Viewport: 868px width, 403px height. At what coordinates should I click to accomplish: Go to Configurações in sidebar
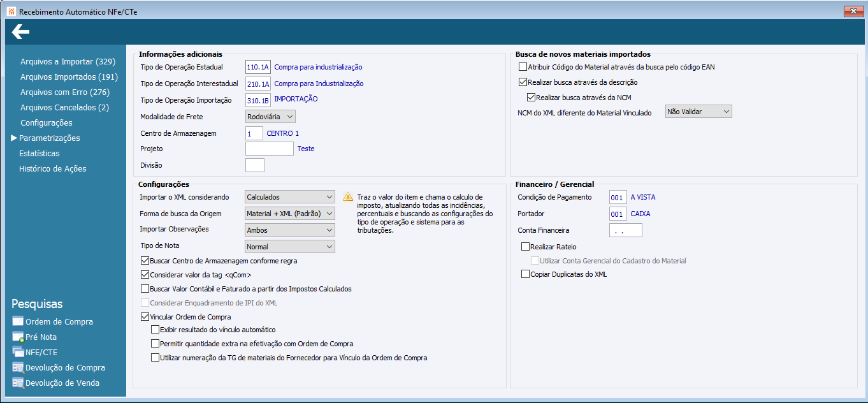point(47,123)
